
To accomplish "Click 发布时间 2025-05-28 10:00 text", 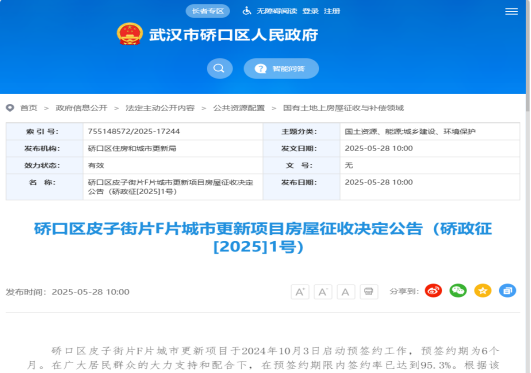I will (67, 292).
